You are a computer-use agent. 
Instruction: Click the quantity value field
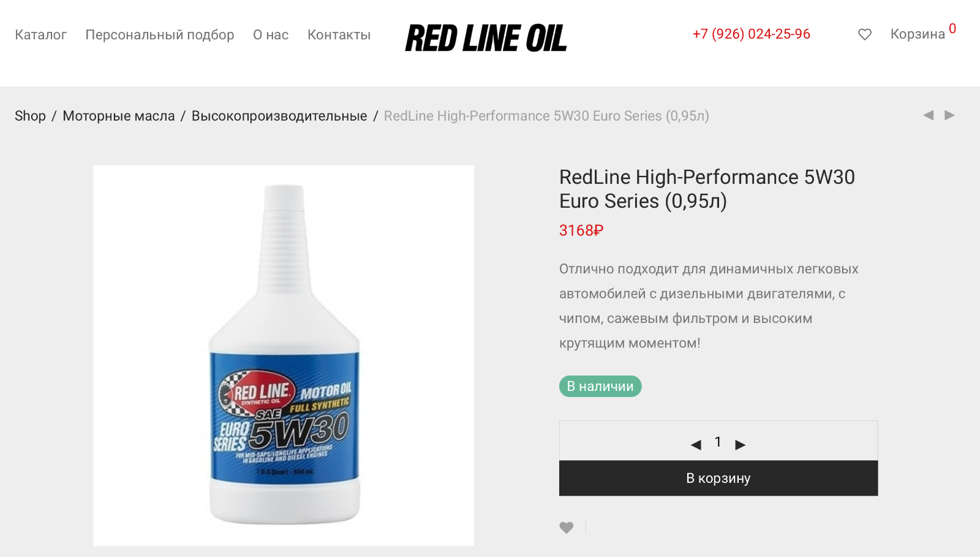pyautogui.click(x=718, y=442)
